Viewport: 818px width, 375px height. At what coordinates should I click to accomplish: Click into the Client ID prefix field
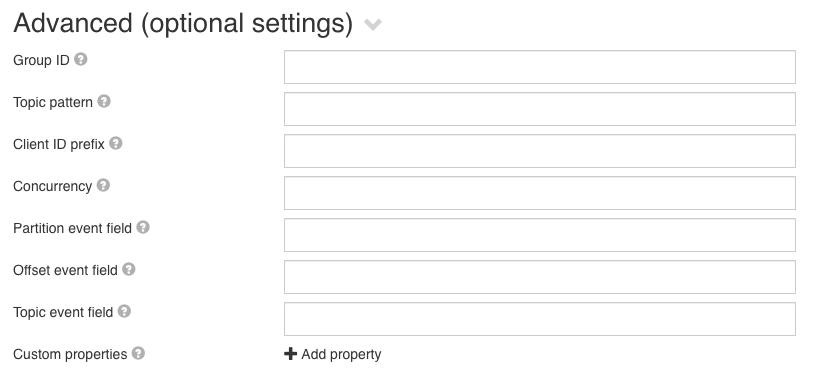539,151
